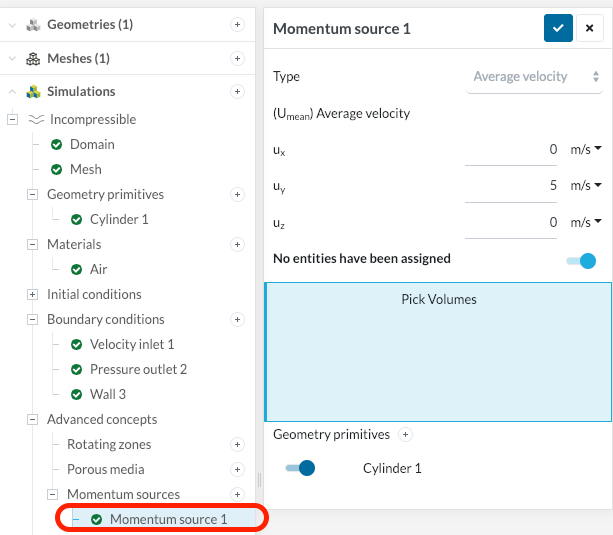Screen dimensions: 613x535
Task: Toggle the entity assignment switch
Action: point(581,260)
